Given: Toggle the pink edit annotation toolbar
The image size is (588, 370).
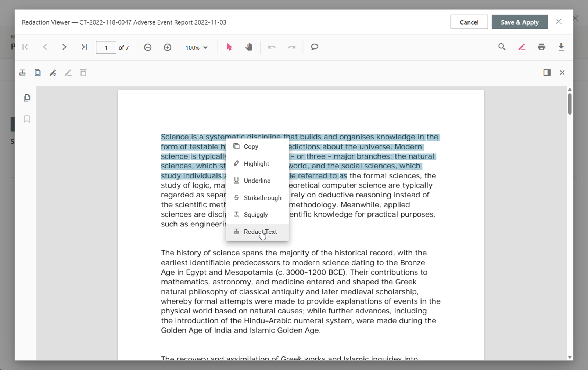Looking at the screenshot, I should pyautogui.click(x=521, y=47).
